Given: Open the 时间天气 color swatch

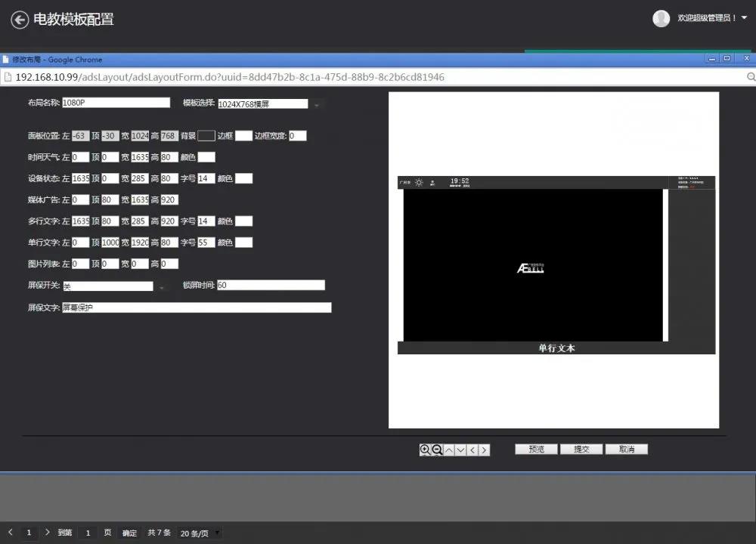Looking at the screenshot, I should pyautogui.click(x=206, y=157).
